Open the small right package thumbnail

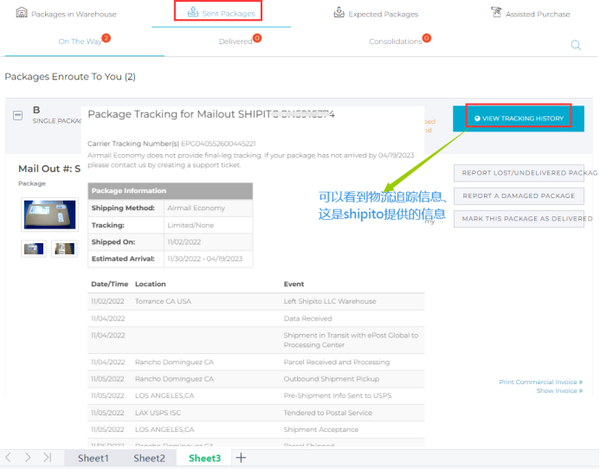point(64,249)
